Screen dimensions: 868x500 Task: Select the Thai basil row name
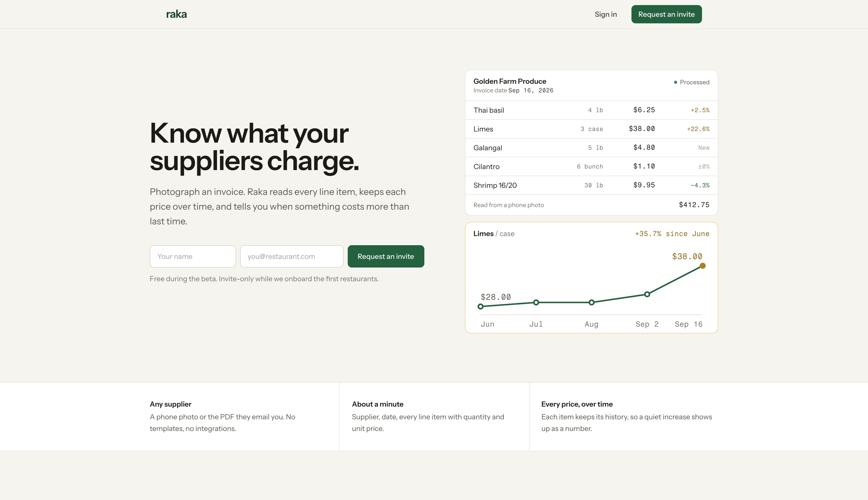point(489,110)
